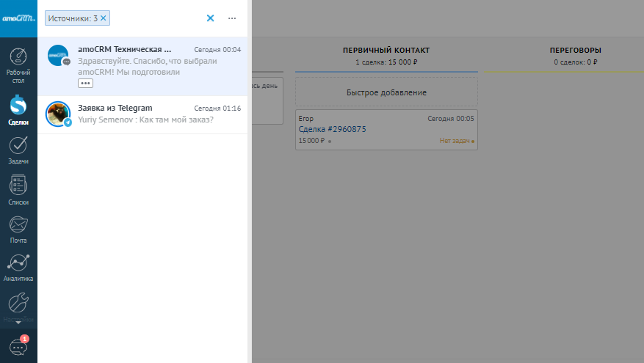Go to Задачи in the sidebar
The image size is (644, 363).
18,150
